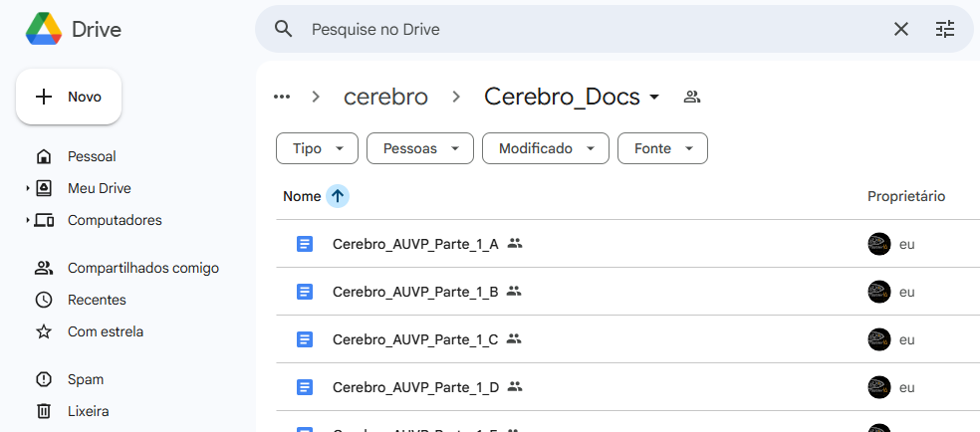Select Pessoal in the sidebar
This screenshot has height=432, width=980.
[x=92, y=156]
